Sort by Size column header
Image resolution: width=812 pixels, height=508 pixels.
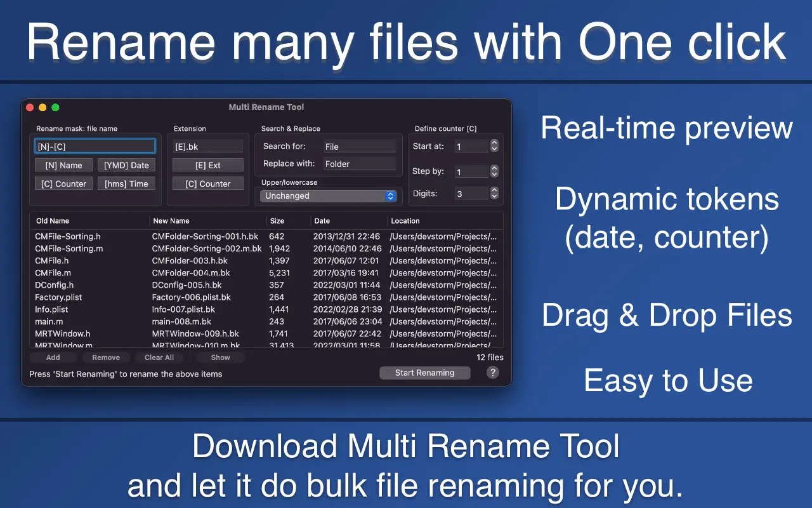point(288,221)
